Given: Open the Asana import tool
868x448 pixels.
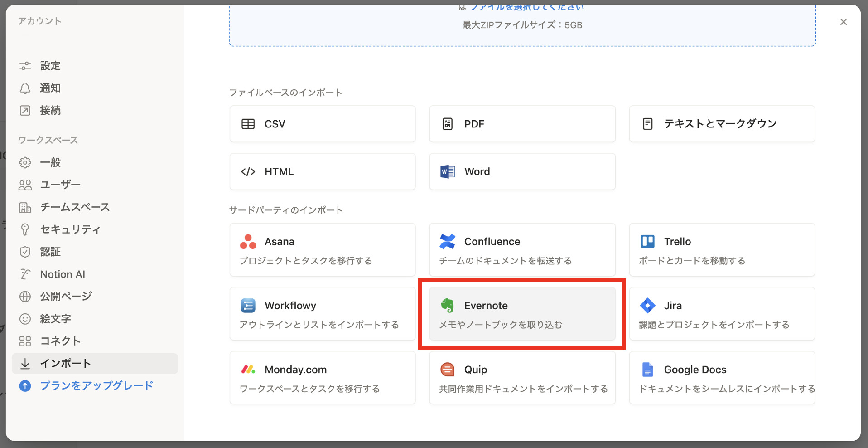Looking at the screenshot, I should pos(322,249).
